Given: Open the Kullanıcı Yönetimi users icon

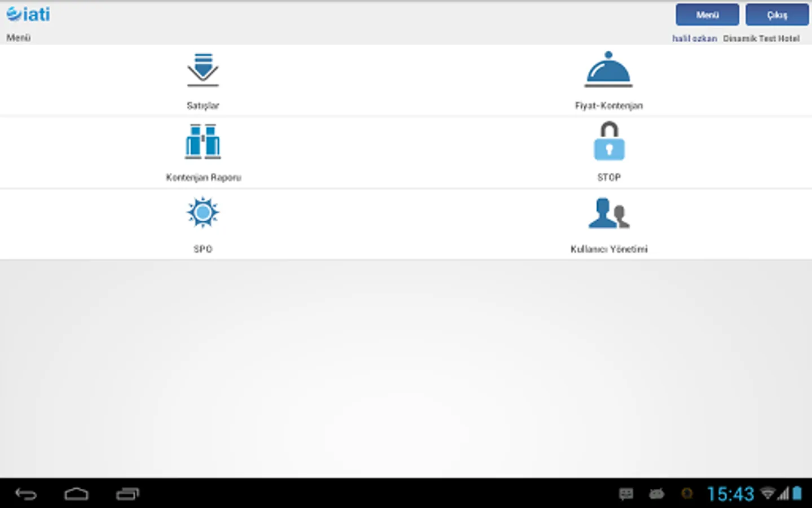Looking at the screenshot, I should point(608,213).
